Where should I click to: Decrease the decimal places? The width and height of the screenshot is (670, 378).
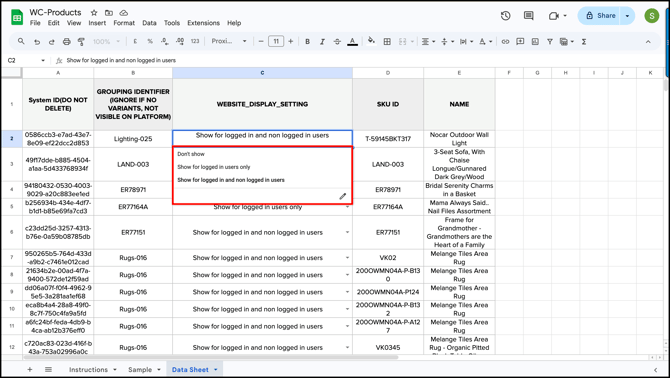coord(165,41)
